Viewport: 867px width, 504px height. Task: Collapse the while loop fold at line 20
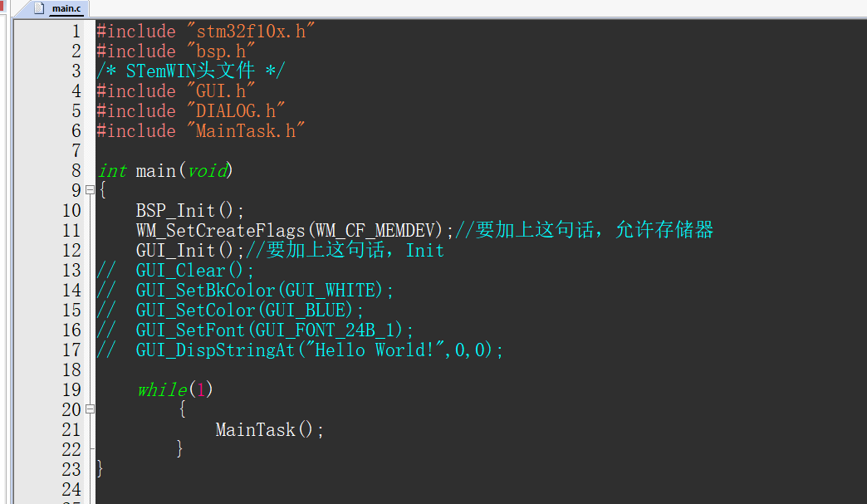tap(90, 409)
